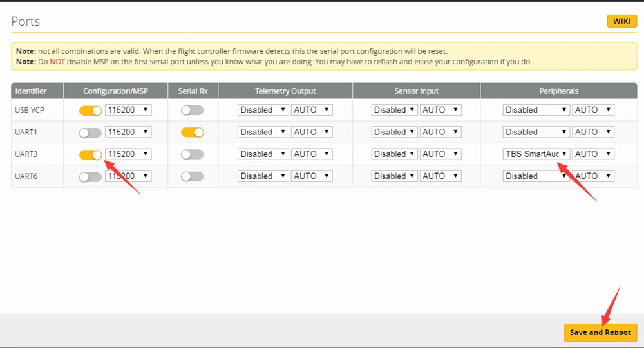Toggle Serial Rx for USB VCP
The image size is (644, 348).
tap(192, 111)
